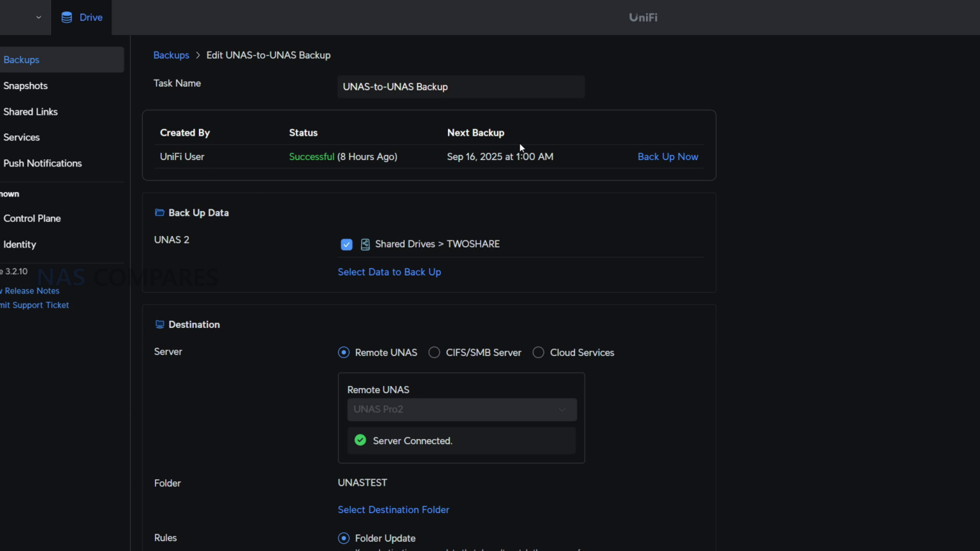Click the Edit UNAS-to-UNAS Backup breadcrumb text

(269, 55)
